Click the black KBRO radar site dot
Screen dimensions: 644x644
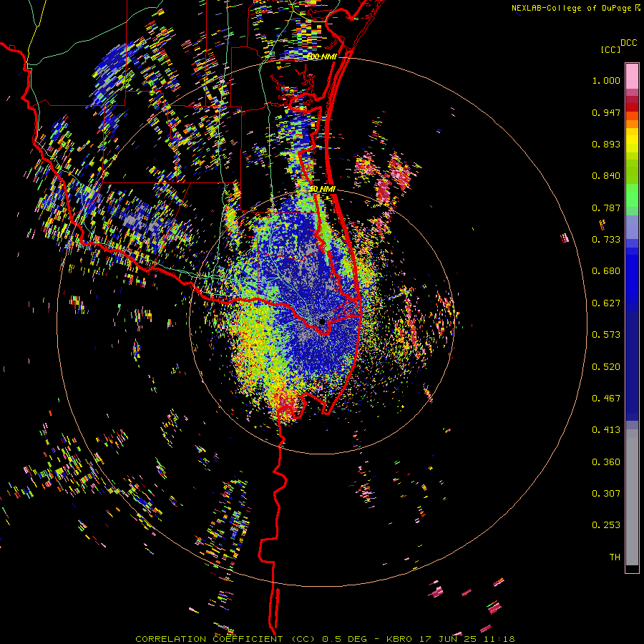coord(322,321)
